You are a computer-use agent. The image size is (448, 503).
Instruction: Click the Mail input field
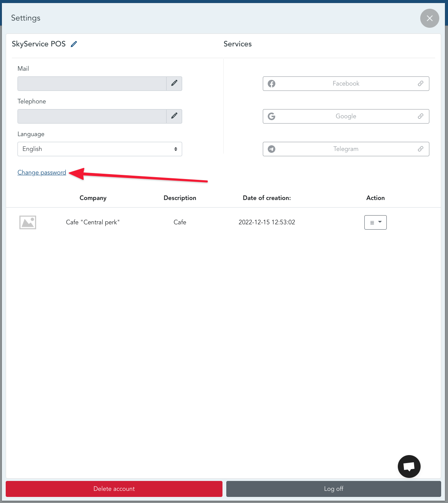(x=92, y=84)
